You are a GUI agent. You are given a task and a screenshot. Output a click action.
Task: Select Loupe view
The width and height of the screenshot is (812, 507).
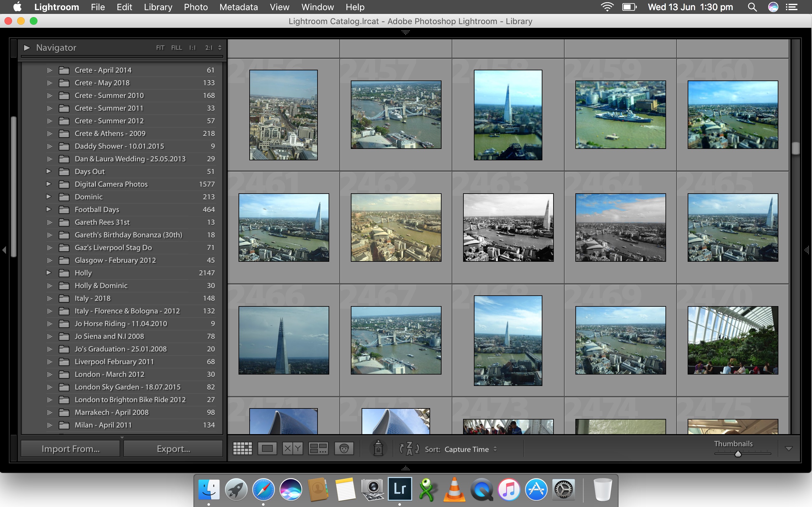click(267, 448)
